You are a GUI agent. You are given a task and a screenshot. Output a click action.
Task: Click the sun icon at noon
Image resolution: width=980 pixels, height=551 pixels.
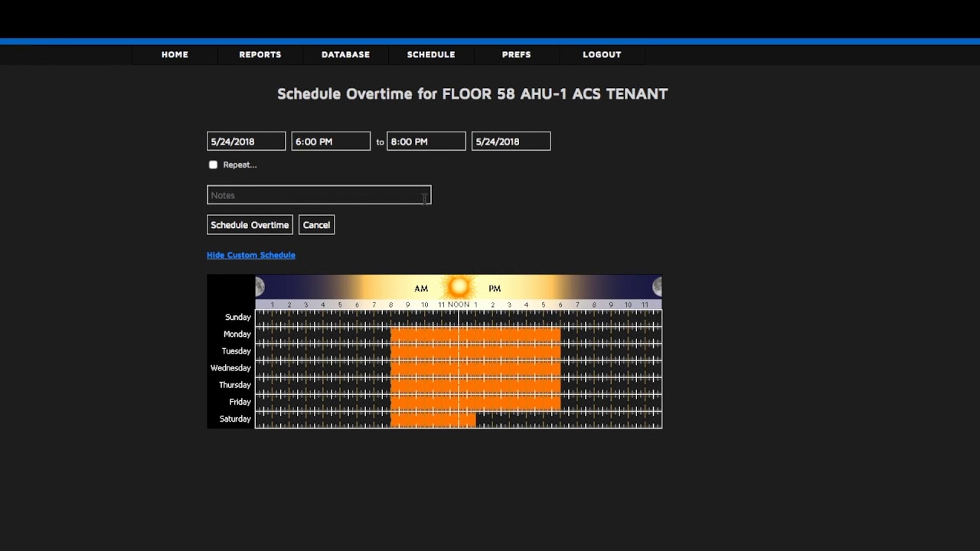point(459,287)
